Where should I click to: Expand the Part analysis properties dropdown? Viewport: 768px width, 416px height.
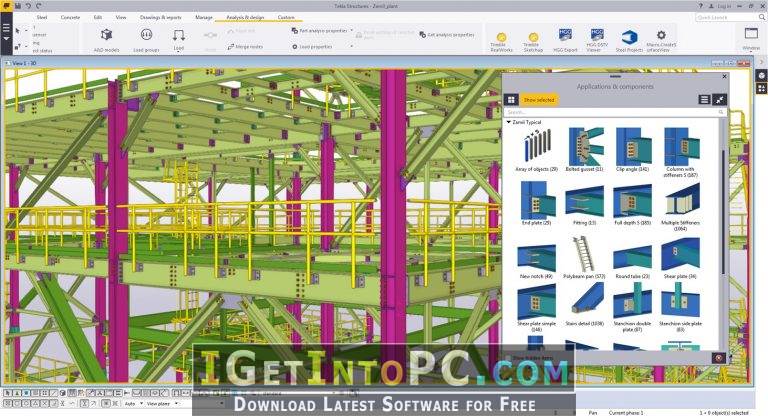[353, 31]
